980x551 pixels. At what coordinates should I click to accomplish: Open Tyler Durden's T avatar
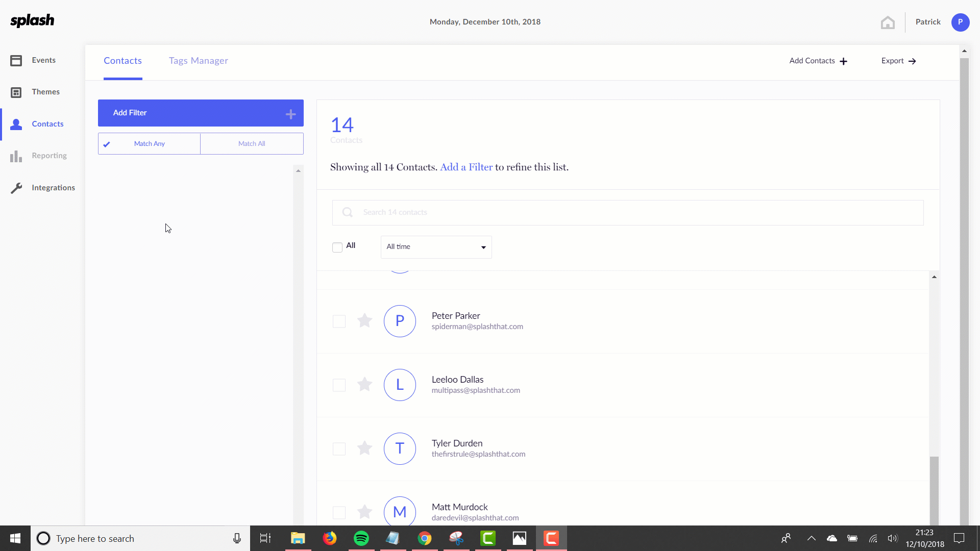400,448
